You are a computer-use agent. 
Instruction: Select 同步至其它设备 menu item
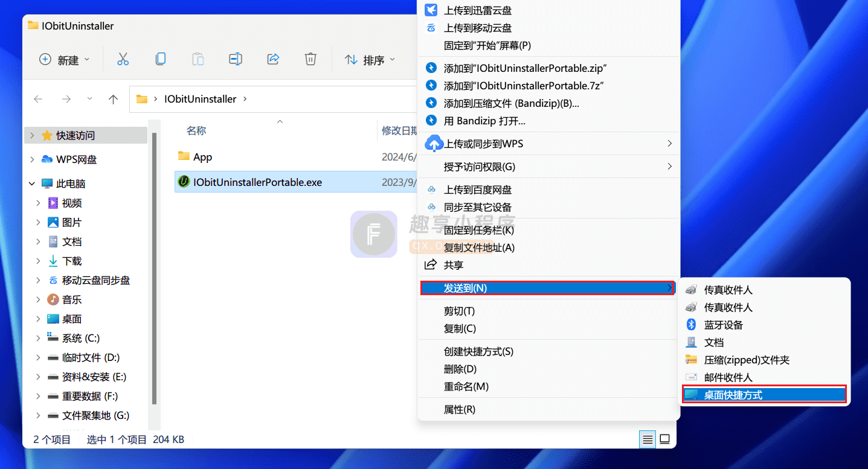pos(548,207)
